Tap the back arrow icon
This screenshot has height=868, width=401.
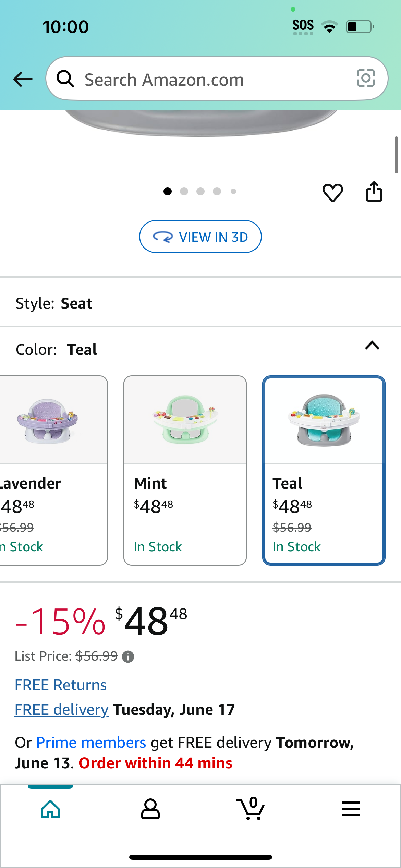click(x=23, y=79)
